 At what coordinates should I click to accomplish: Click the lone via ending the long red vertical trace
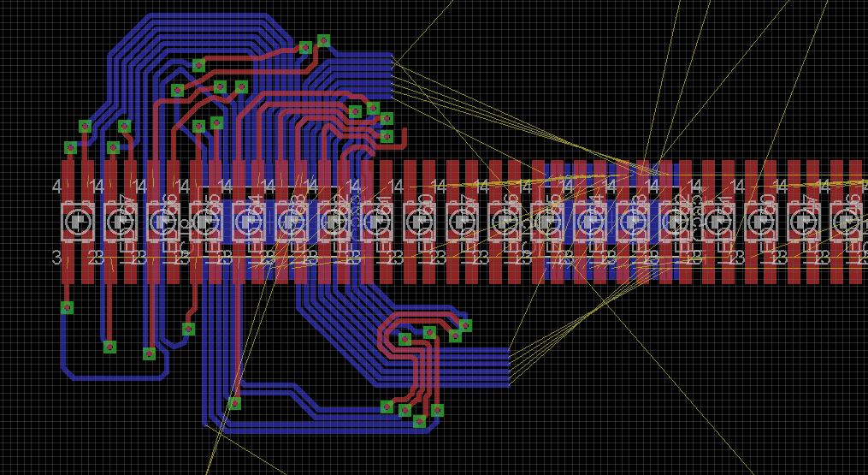(234, 403)
